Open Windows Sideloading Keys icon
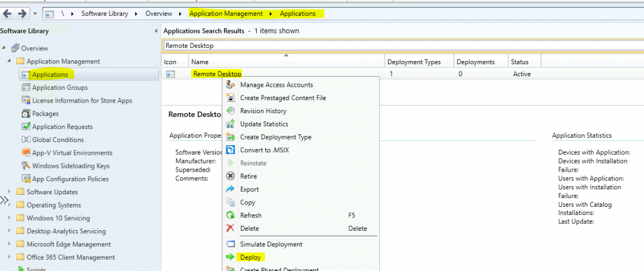The image size is (644, 271). coord(26,165)
